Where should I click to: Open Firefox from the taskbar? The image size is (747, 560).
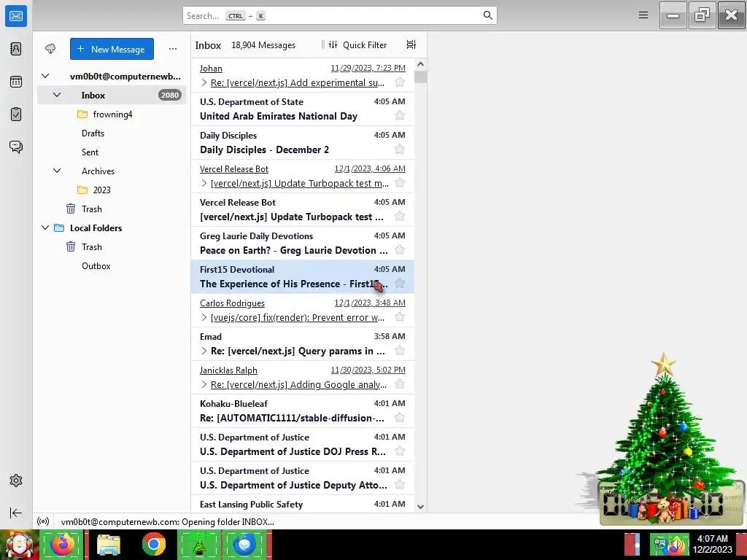click(63, 544)
